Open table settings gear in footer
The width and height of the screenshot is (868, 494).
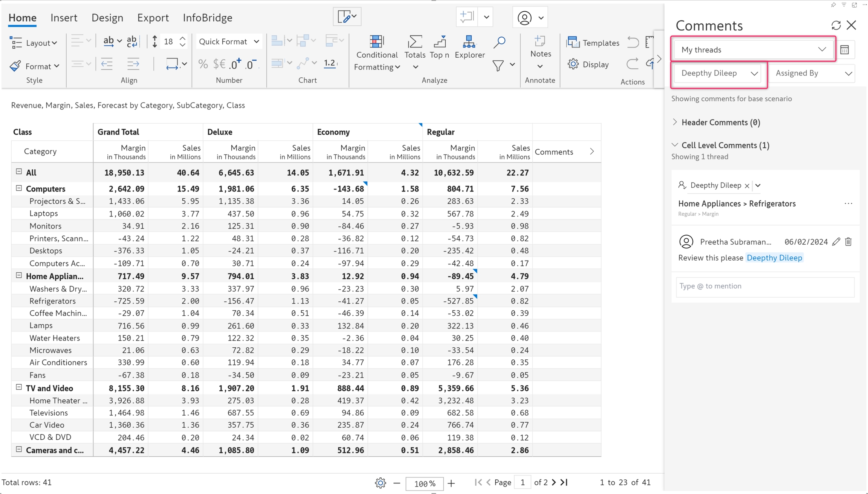[380, 483]
